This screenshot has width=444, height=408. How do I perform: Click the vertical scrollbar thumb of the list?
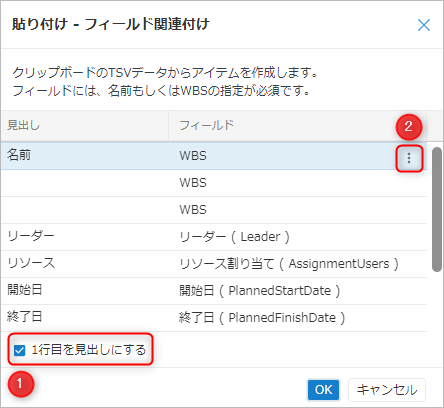coord(436,209)
